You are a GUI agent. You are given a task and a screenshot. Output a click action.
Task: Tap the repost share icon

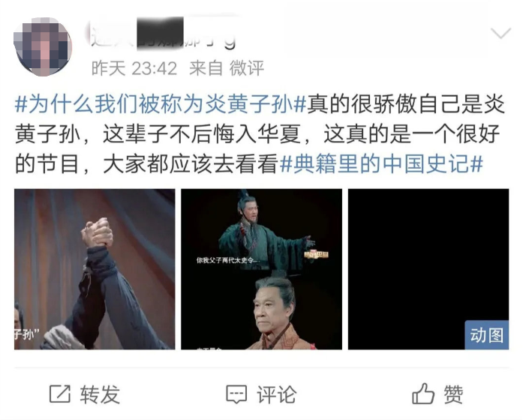[x=60, y=394]
